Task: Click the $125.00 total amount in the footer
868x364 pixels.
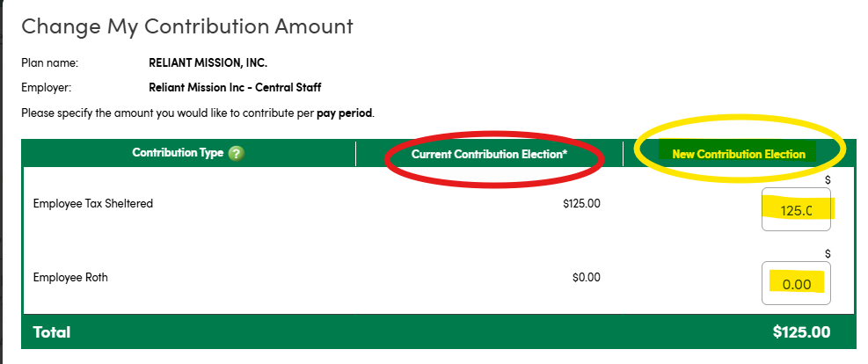Action: pyautogui.click(x=801, y=332)
